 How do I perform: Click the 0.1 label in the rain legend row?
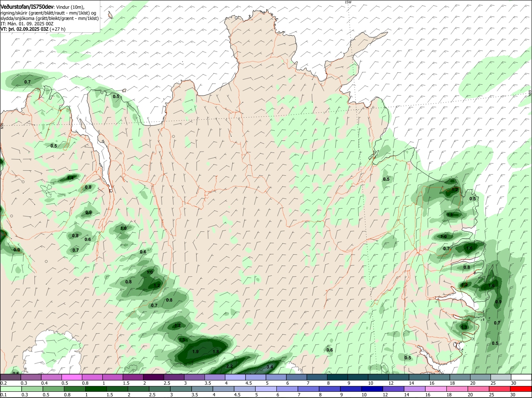[3, 395]
